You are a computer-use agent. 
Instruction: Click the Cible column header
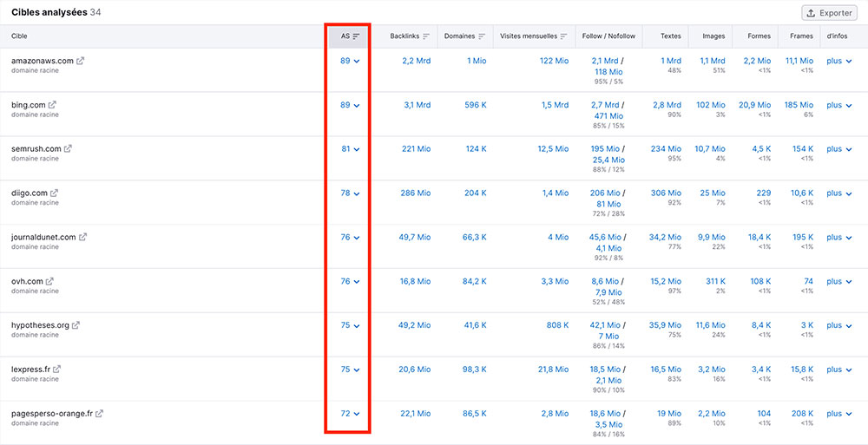19,36
